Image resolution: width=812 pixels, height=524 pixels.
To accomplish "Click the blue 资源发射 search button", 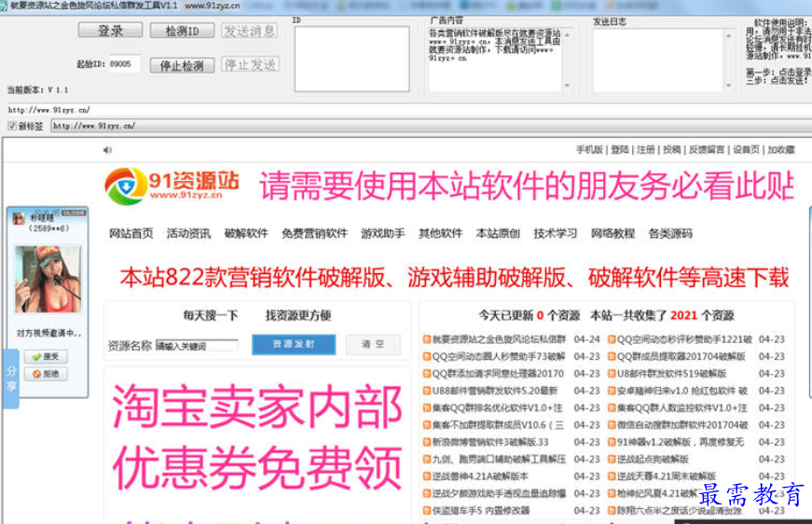I will pyautogui.click(x=294, y=344).
